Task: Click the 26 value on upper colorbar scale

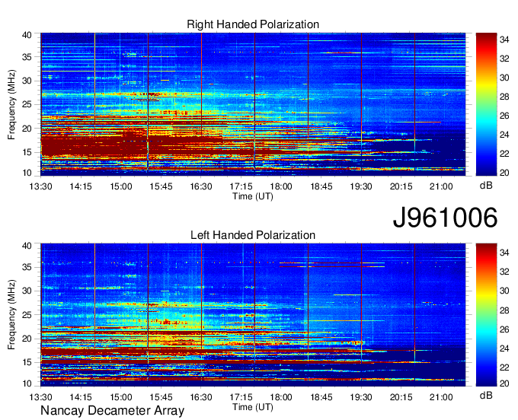Action: (504, 116)
